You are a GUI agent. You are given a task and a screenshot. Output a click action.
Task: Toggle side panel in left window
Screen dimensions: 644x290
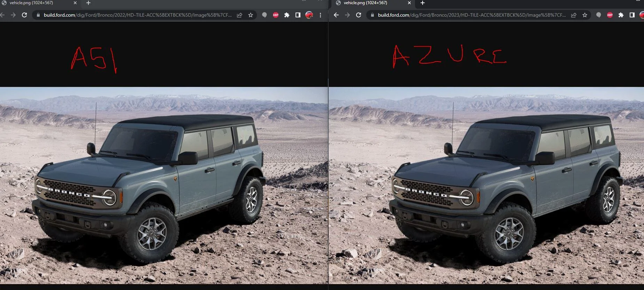click(x=298, y=15)
